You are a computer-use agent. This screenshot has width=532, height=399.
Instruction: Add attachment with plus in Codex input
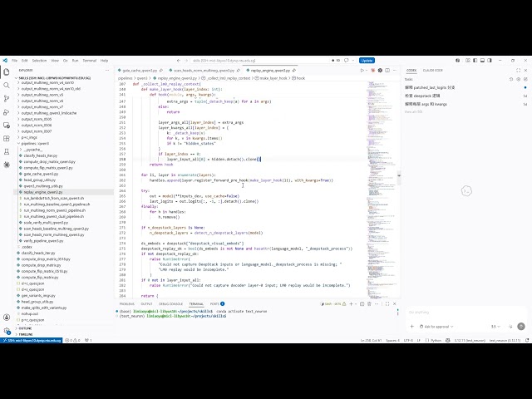click(412, 327)
